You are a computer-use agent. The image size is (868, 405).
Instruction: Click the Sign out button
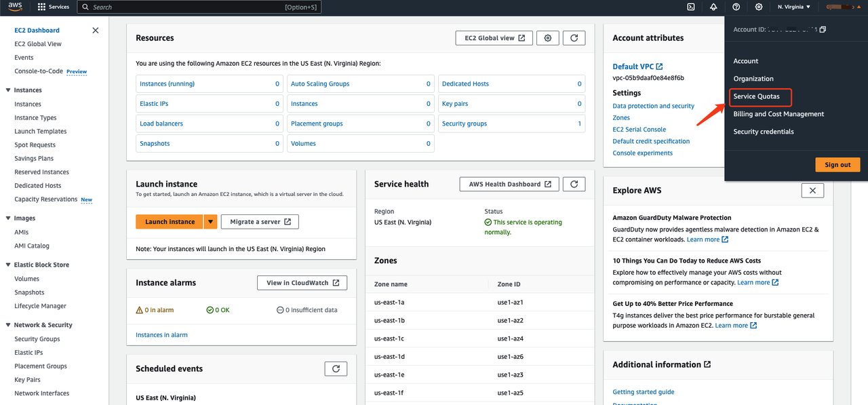(x=837, y=165)
